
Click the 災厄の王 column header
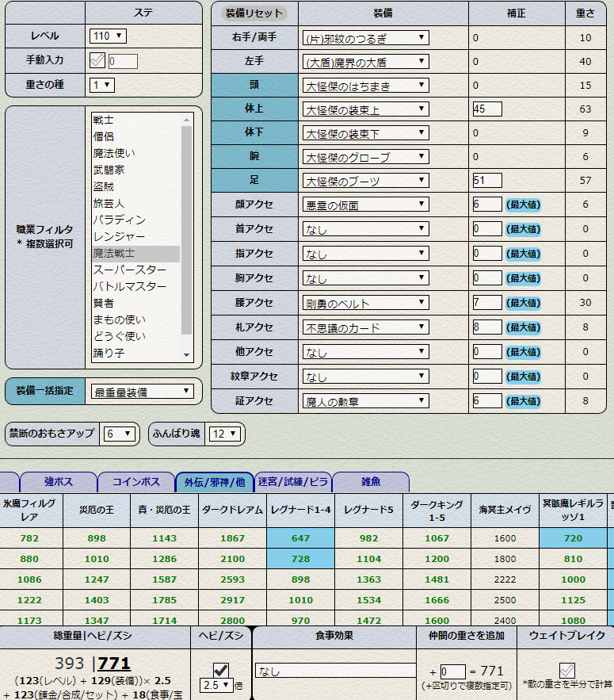97,510
